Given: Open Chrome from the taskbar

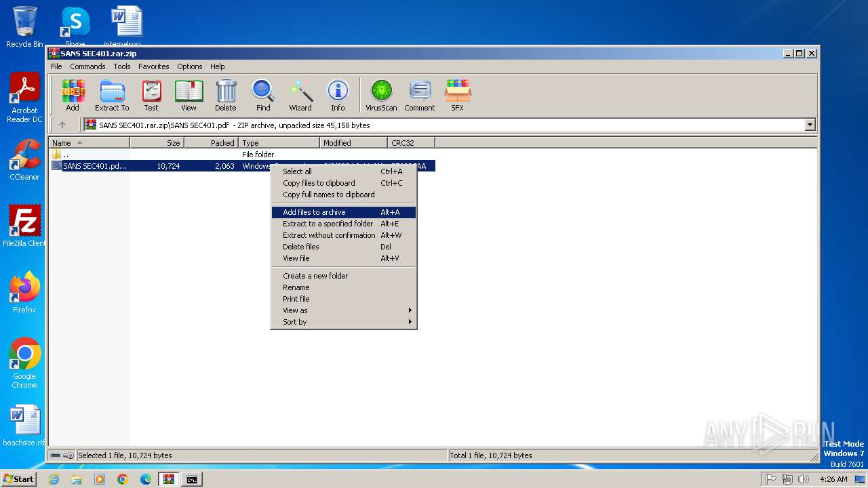Looking at the screenshot, I should click(122, 479).
